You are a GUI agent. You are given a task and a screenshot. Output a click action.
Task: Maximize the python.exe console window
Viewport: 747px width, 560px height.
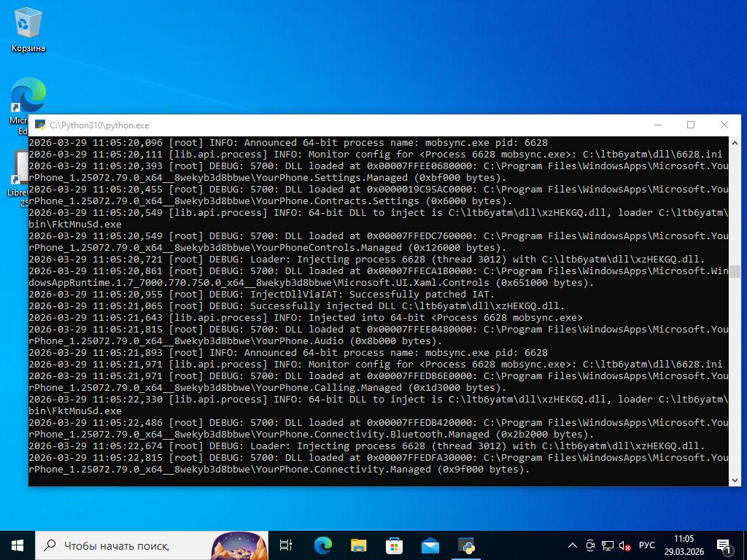click(691, 125)
